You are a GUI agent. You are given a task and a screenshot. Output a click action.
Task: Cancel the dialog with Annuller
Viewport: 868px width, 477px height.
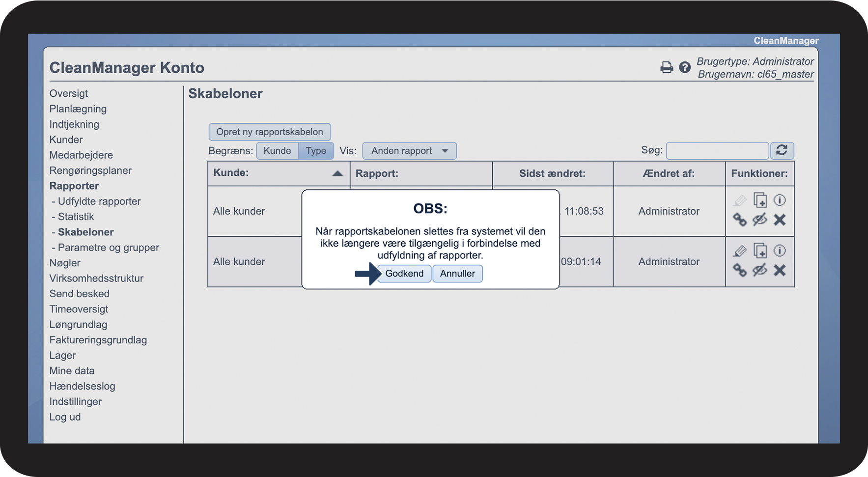(457, 274)
